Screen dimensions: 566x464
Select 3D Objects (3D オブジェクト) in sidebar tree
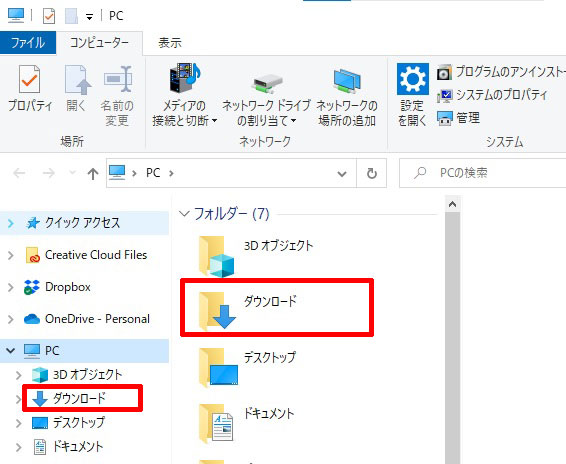coord(88,375)
